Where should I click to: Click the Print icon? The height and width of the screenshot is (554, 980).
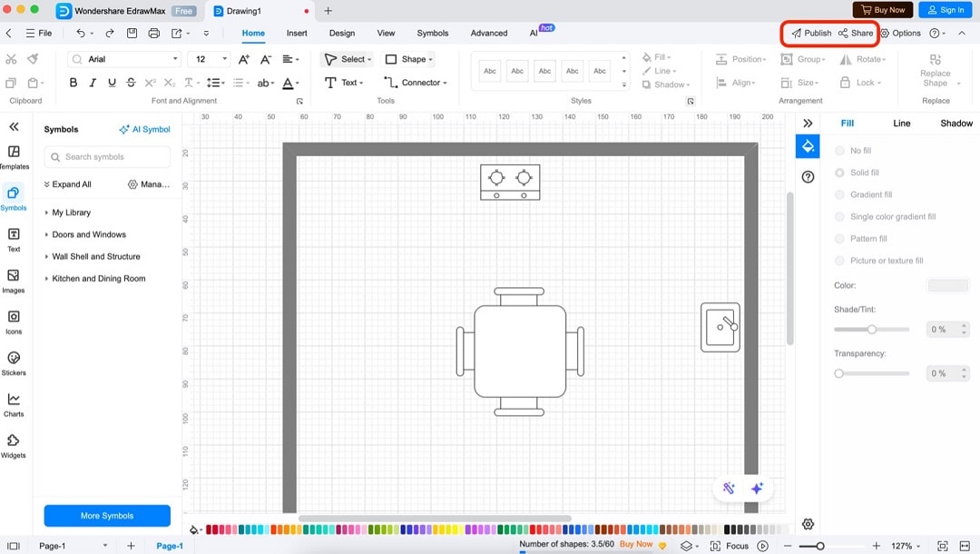pyautogui.click(x=153, y=33)
